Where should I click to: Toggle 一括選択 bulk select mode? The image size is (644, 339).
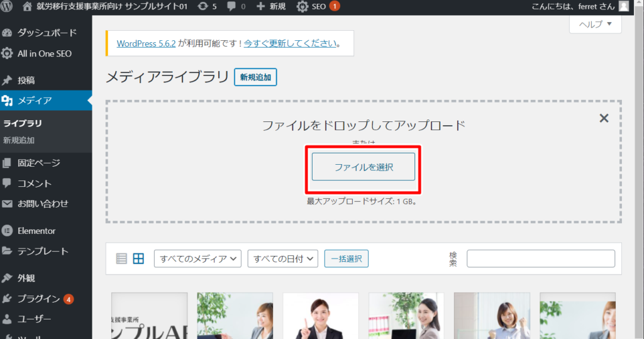pyautogui.click(x=346, y=258)
